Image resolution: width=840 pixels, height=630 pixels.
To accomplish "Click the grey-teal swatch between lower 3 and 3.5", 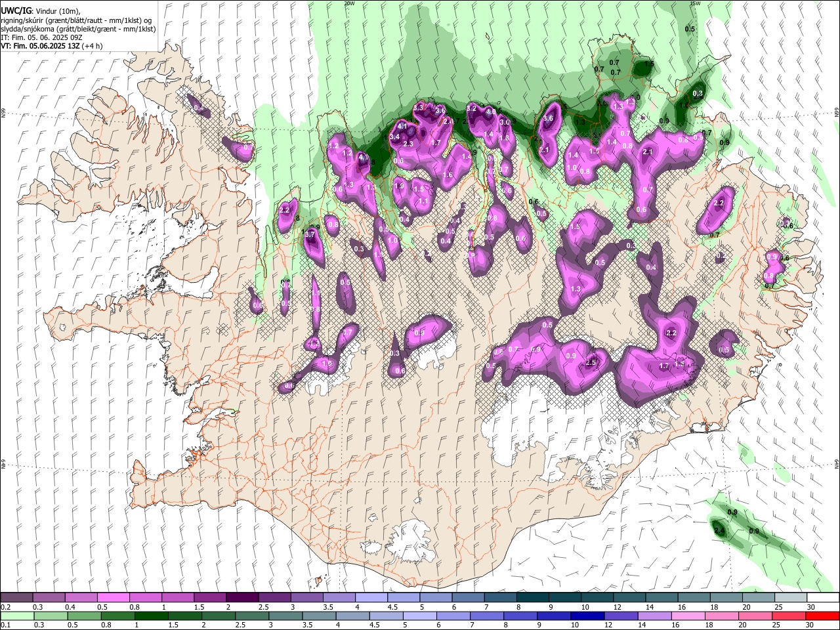I will (285, 616).
